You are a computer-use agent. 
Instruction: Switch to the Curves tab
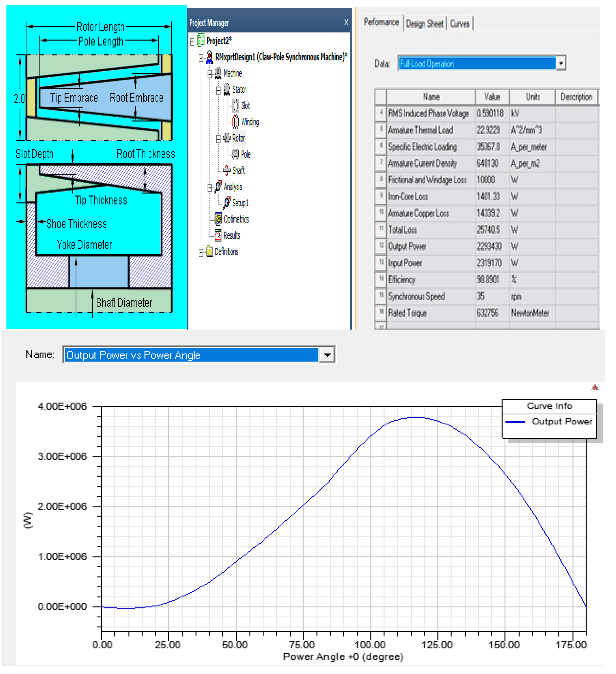click(x=460, y=24)
